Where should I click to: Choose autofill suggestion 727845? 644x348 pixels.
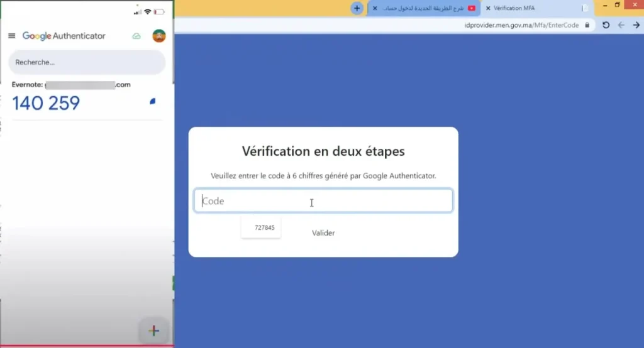(x=261, y=227)
